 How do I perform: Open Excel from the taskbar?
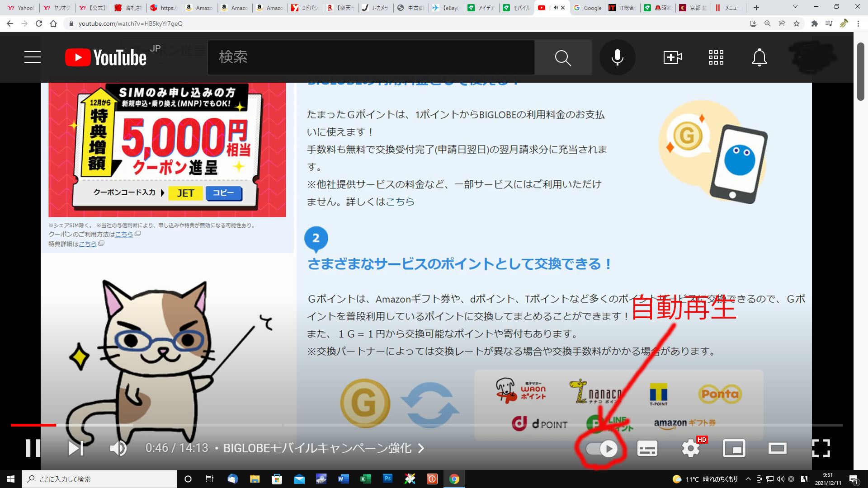pyautogui.click(x=365, y=479)
